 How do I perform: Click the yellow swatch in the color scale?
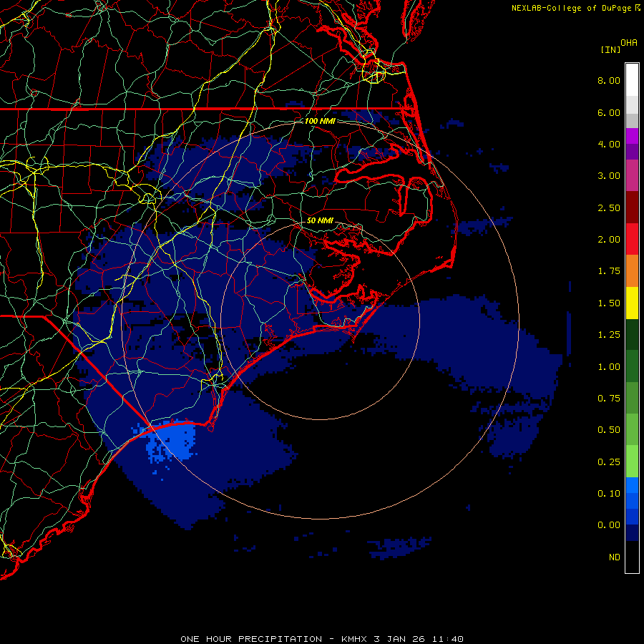(x=632, y=303)
